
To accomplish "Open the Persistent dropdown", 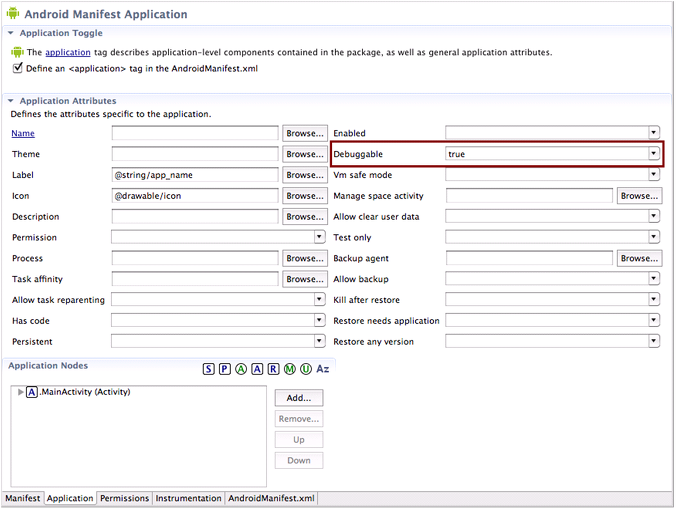I will 319,341.
